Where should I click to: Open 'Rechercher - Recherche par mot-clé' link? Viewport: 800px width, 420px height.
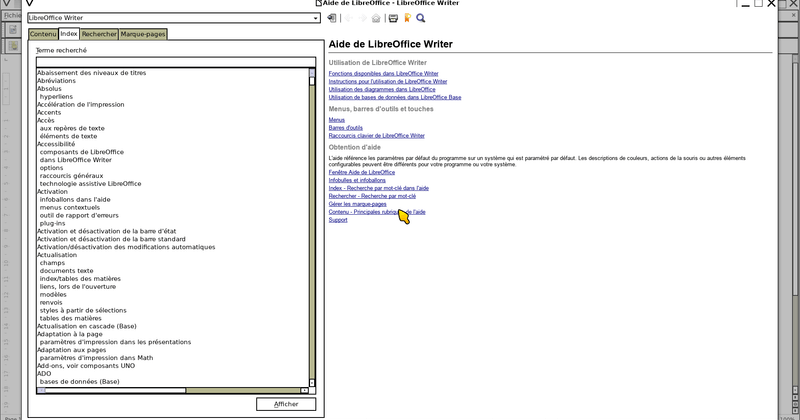[372, 196]
